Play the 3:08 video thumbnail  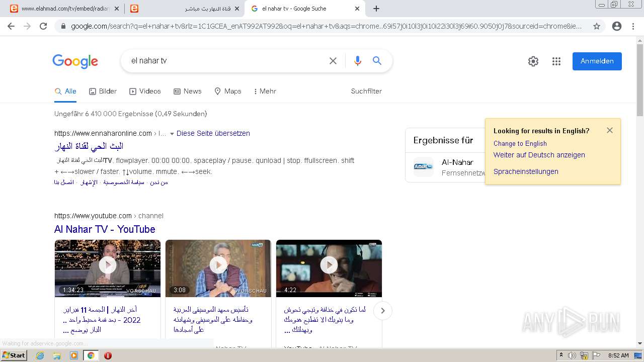pyautogui.click(x=218, y=268)
